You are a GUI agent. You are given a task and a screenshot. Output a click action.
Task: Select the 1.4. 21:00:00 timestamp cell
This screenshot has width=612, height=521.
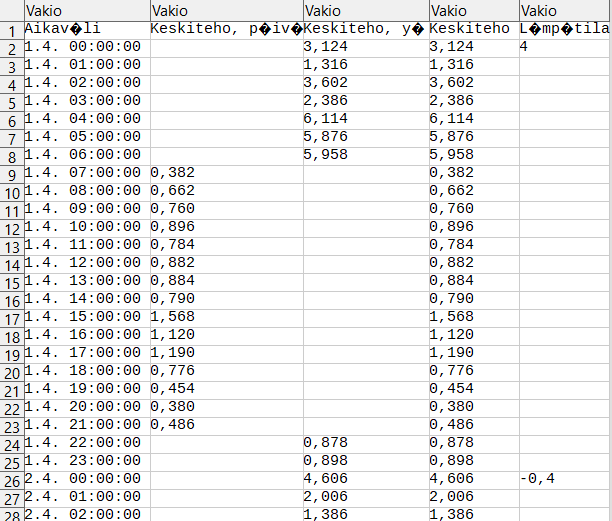(85, 425)
